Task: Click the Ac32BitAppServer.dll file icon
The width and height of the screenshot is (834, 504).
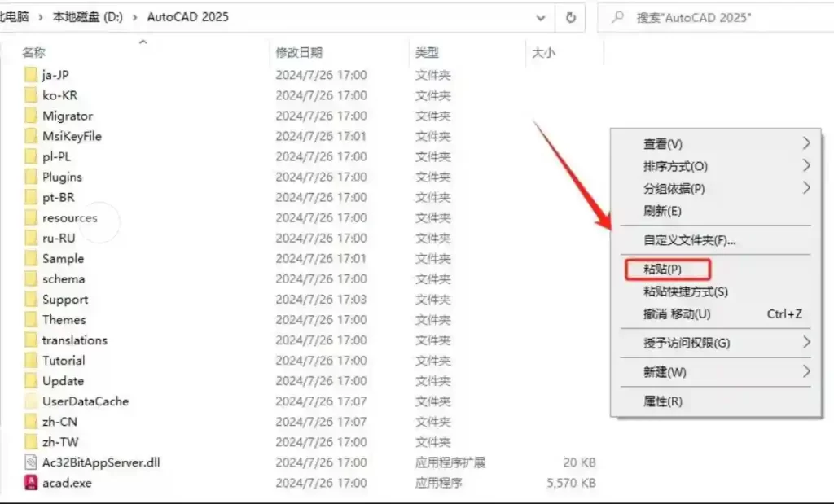Action: pos(31,462)
